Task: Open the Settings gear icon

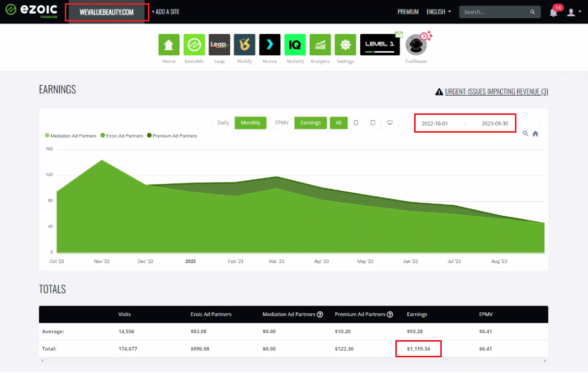Action: click(x=345, y=44)
